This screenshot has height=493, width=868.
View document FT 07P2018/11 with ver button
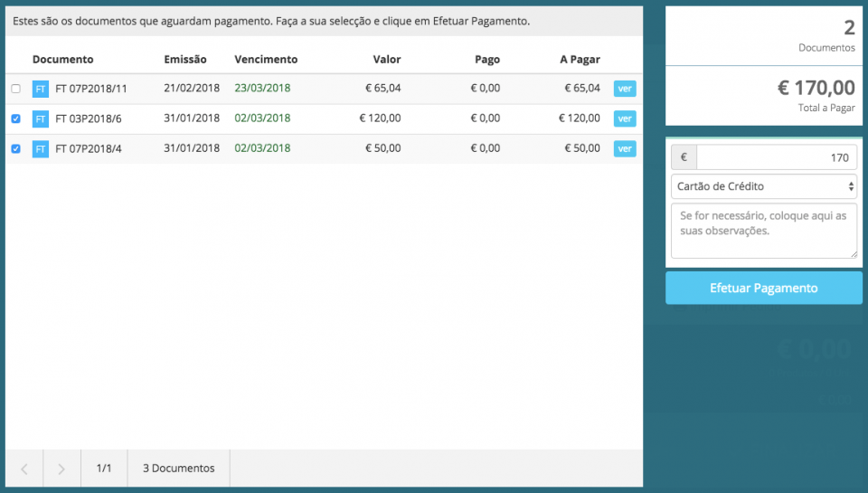[x=625, y=89]
